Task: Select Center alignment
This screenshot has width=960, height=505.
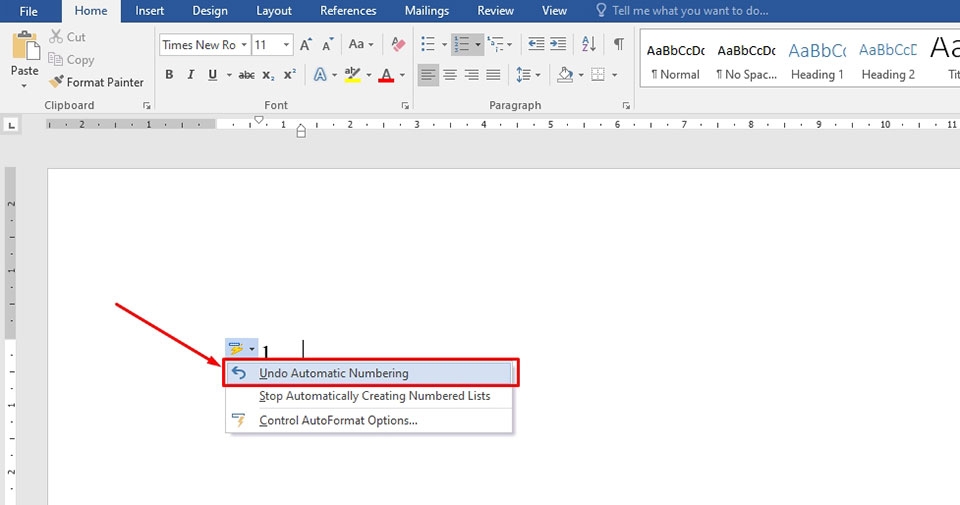Action: (x=450, y=75)
